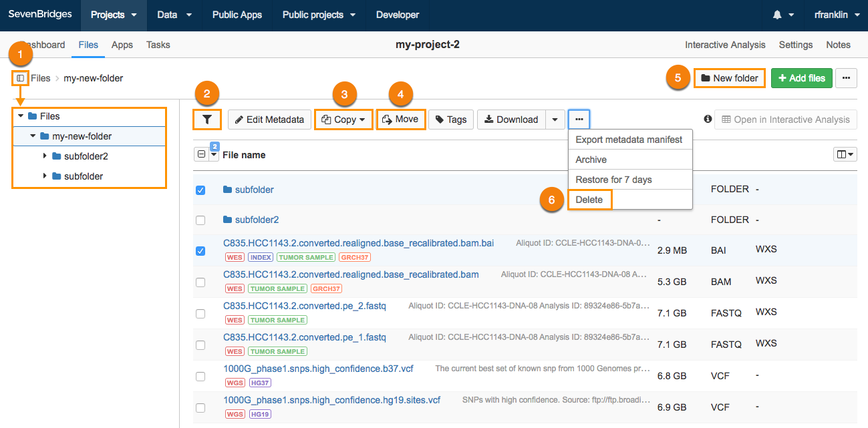The width and height of the screenshot is (868, 428).
Task: Click the Tags button
Action: click(451, 120)
